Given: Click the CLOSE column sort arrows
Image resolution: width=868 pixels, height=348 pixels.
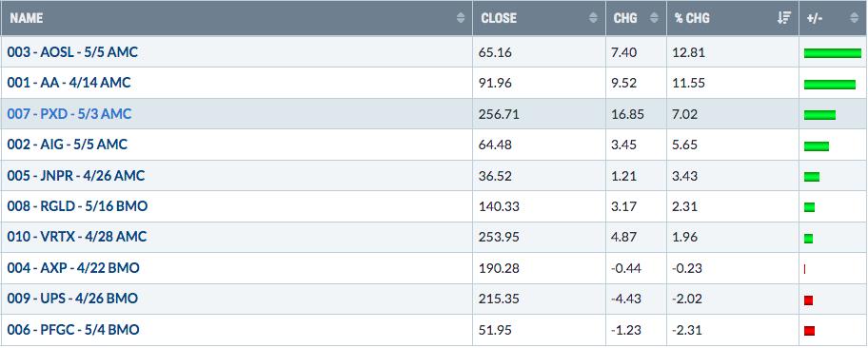Looking at the screenshot, I should pos(593,18).
